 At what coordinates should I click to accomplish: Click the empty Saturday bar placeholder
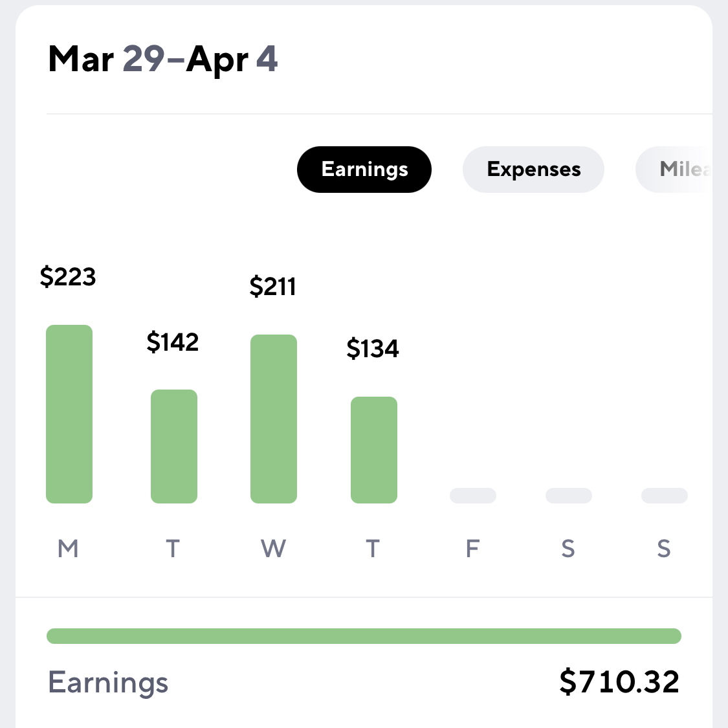click(x=569, y=496)
